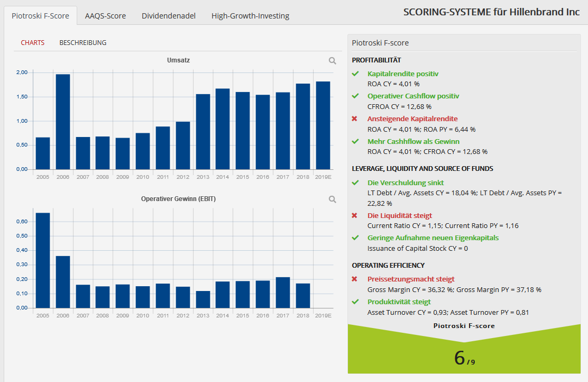Click the 2005 bar in EBIT chart
Viewport: 588px width, 382px height.
43,260
